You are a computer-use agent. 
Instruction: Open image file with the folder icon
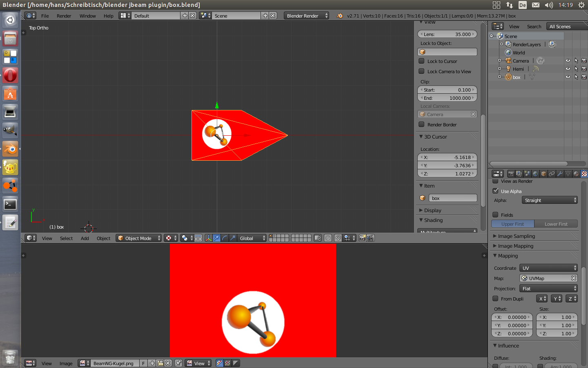click(160, 363)
